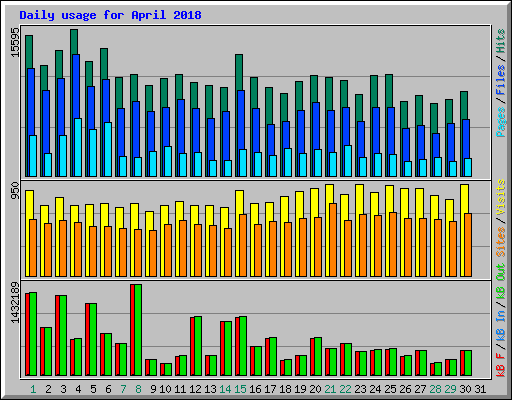Click day 26 on the x-axis
512x400 pixels.
(x=405, y=389)
